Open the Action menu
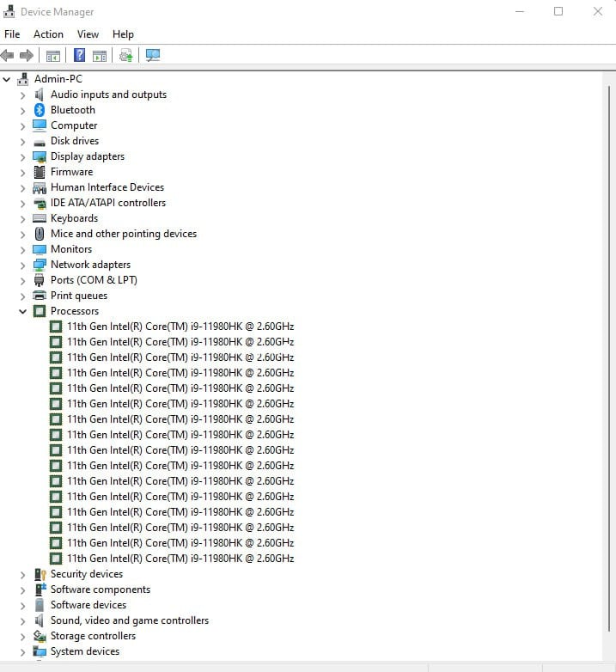Viewport: 616px width, 672px height. [x=48, y=34]
